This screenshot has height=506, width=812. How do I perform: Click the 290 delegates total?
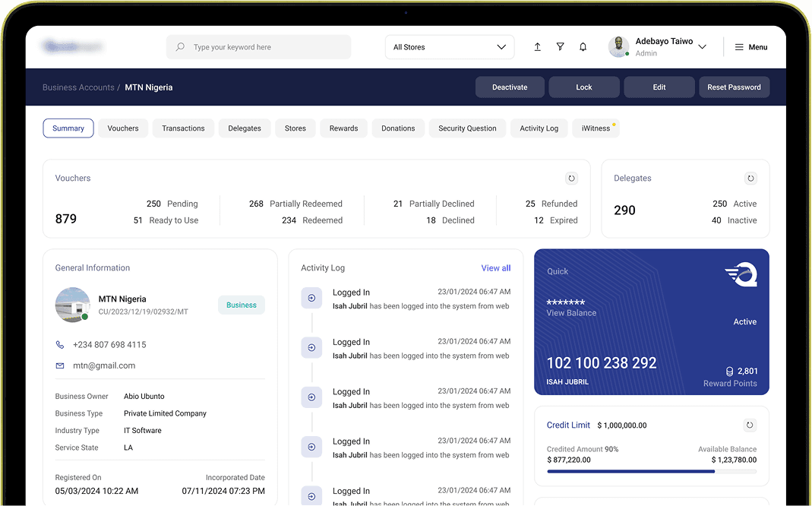(624, 210)
